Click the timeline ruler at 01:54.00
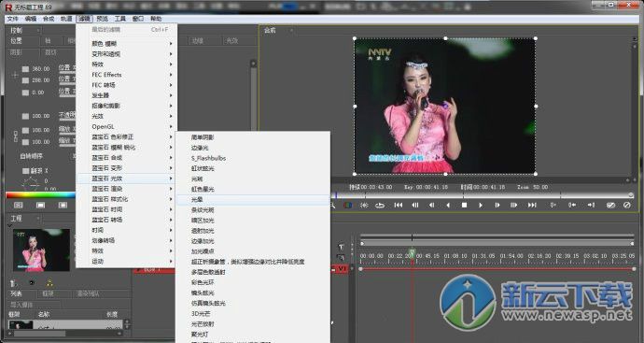Image resolution: width=644 pixels, height=343 pixels. point(511,256)
